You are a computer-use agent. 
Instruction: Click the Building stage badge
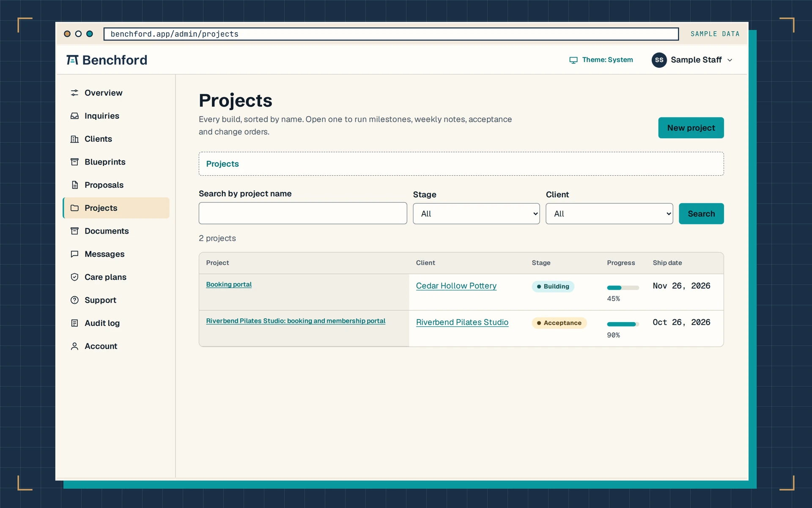click(553, 287)
